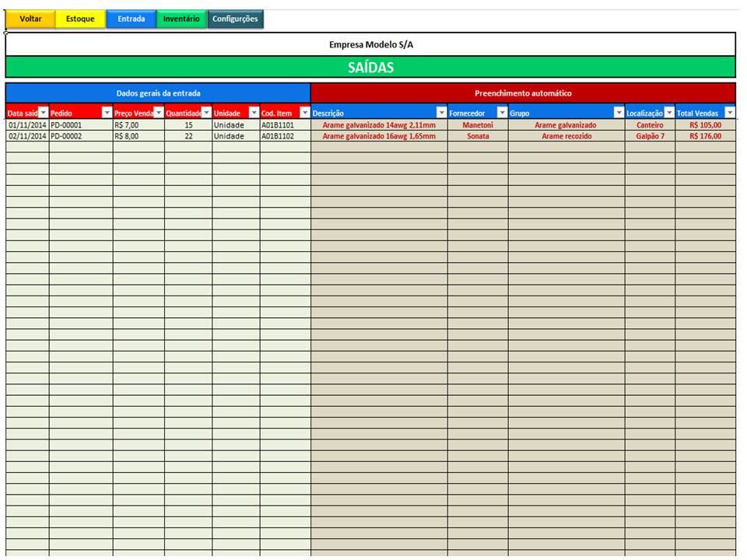747x560 pixels.
Task: Select the Empresa Modelo S/A header cell
Action: coord(370,44)
